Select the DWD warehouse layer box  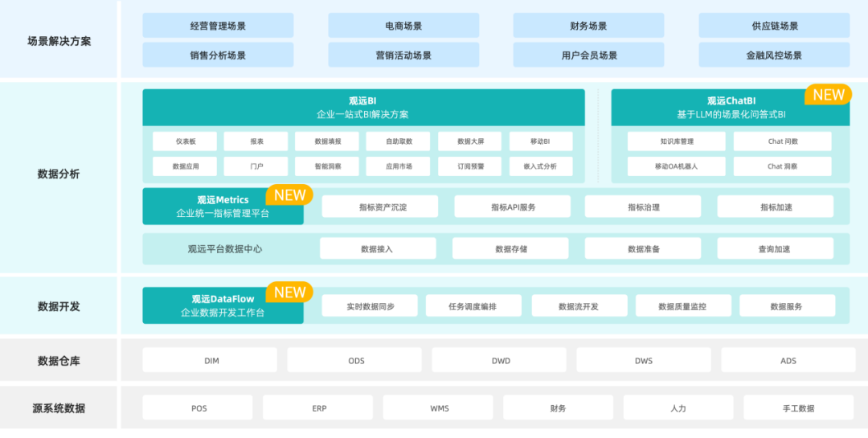[x=499, y=360]
